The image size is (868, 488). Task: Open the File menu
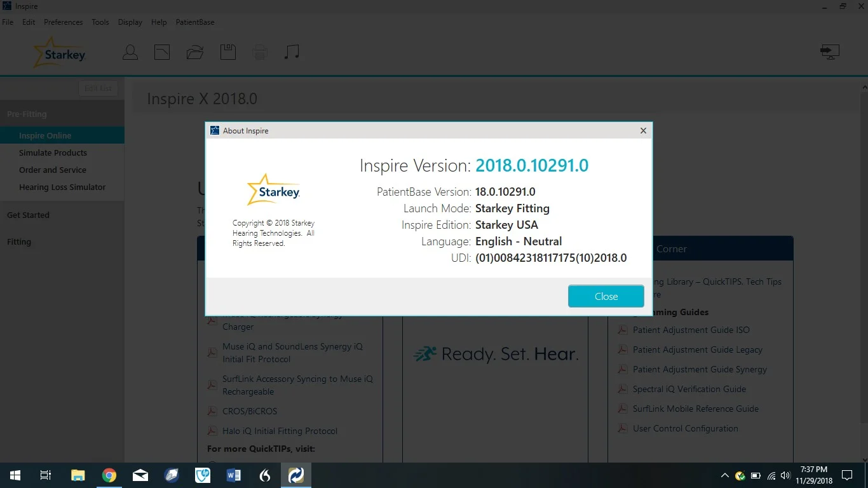pos(8,22)
